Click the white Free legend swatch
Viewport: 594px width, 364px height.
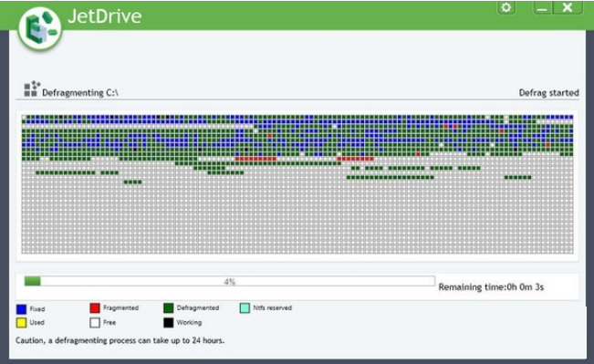pyautogui.click(x=95, y=323)
